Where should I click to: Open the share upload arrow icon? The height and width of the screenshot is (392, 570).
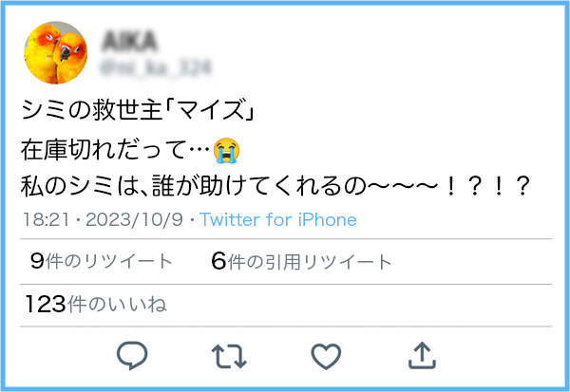[x=422, y=355]
